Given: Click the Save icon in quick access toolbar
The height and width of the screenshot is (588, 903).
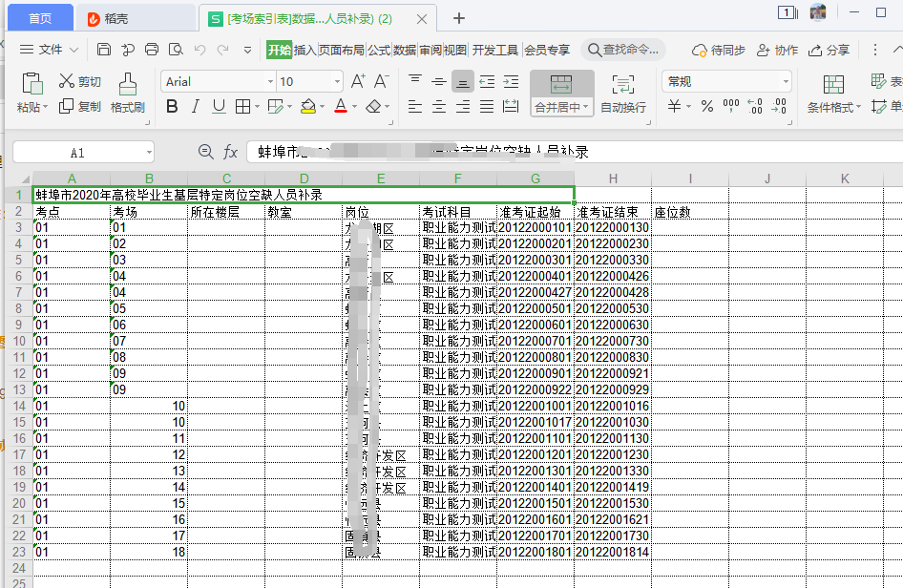Looking at the screenshot, I should (x=104, y=50).
